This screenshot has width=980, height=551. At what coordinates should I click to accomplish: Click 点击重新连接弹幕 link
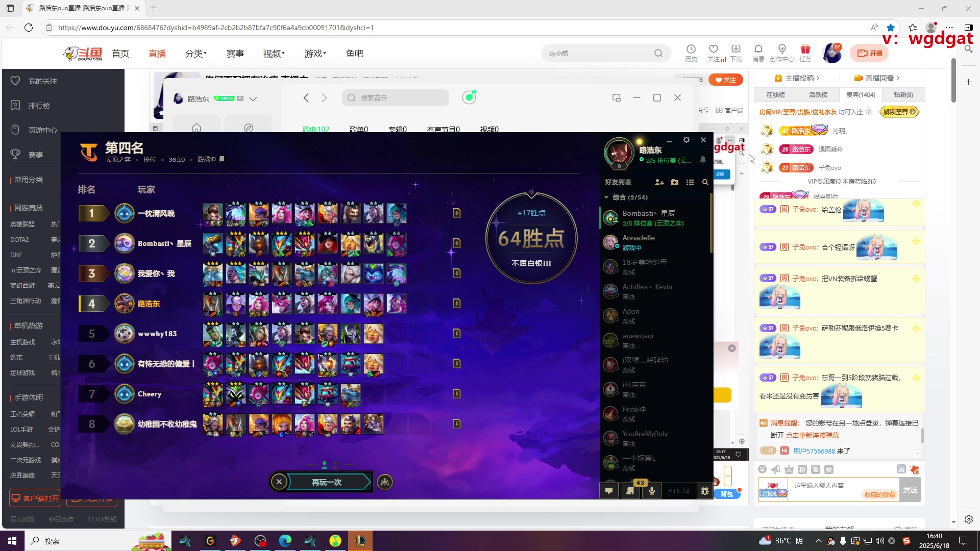click(812, 435)
